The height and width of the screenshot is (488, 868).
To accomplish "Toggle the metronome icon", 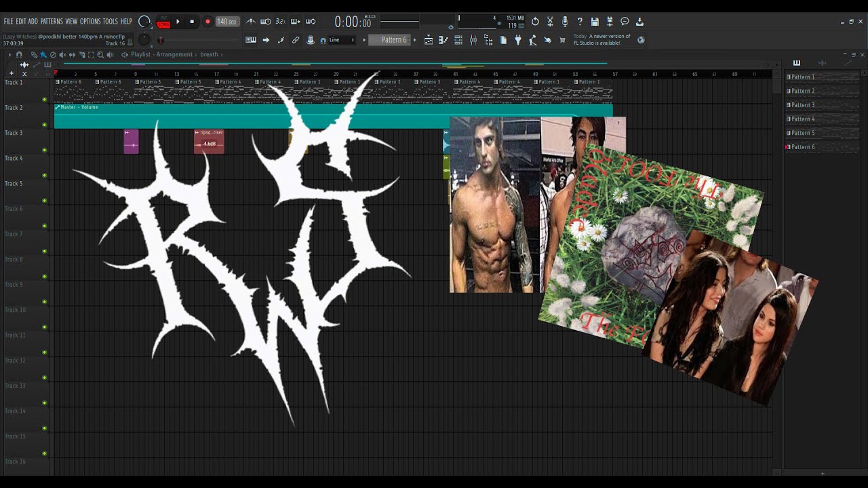I will (251, 22).
